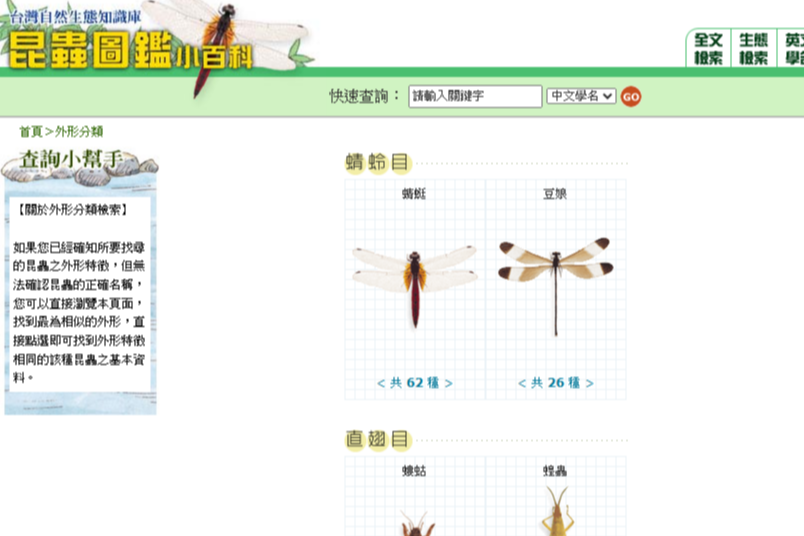Open the 共 62 種 dragonfly list
This screenshot has width=804, height=536.
click(415, 383)
